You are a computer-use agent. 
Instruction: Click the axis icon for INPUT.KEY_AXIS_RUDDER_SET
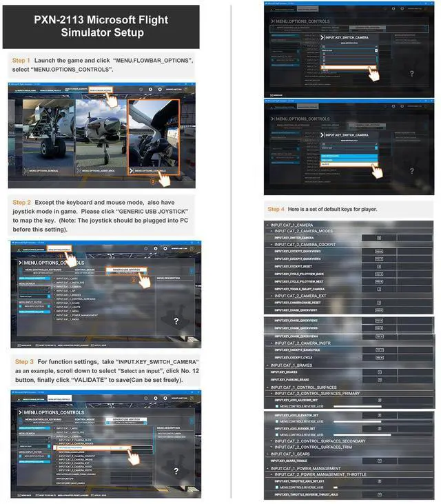coord(380,429)
